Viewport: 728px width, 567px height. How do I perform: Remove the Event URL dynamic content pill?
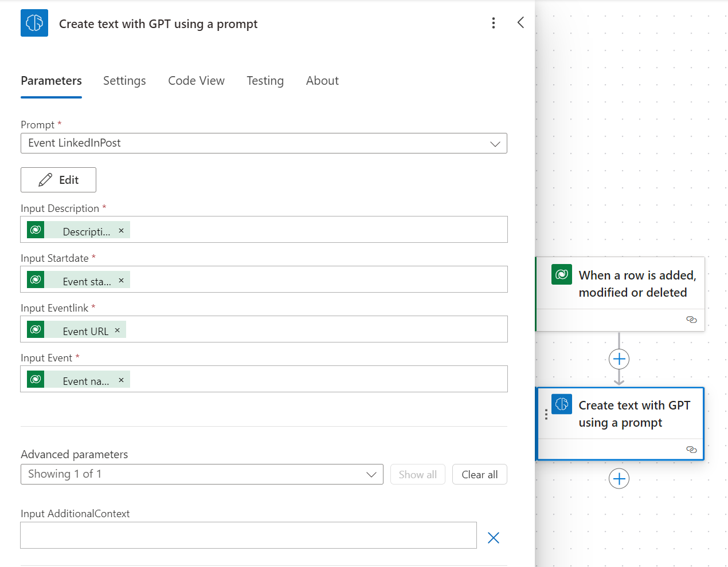click(x=117, y=329)
